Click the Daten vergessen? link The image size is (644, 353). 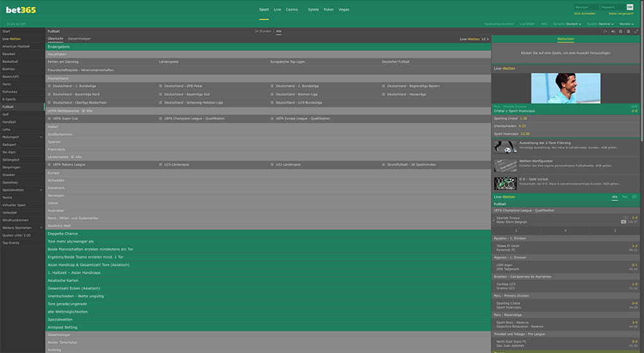tap(621, 14)
